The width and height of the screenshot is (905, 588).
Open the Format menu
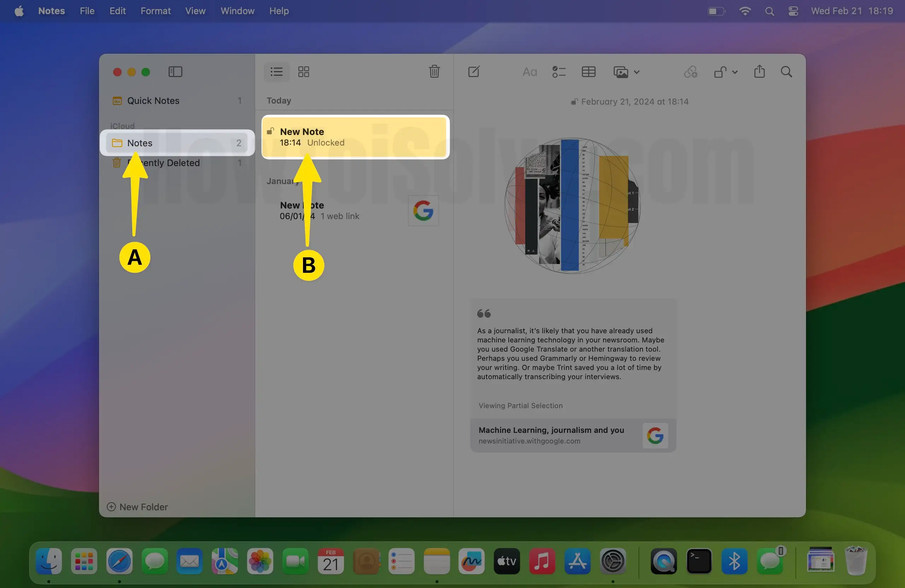pos(155,11)
